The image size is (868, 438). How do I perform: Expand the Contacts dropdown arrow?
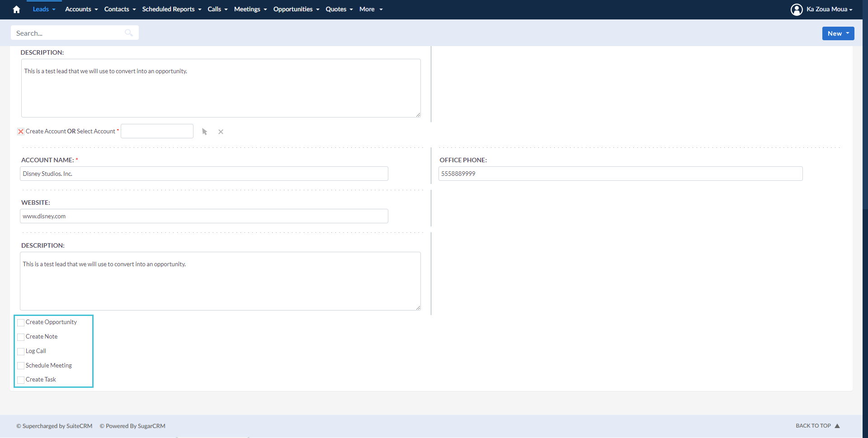(x=134, y=9)
